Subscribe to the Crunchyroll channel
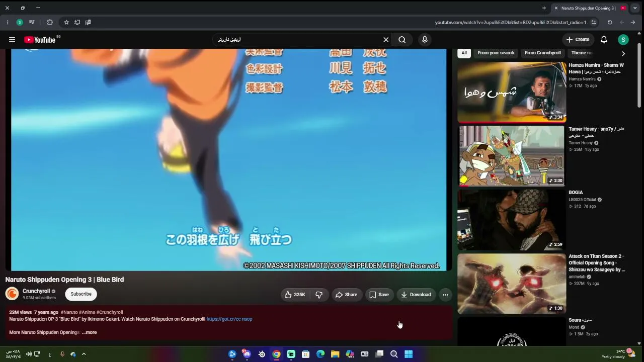This screenshot has width=644, height=362. 81,294
